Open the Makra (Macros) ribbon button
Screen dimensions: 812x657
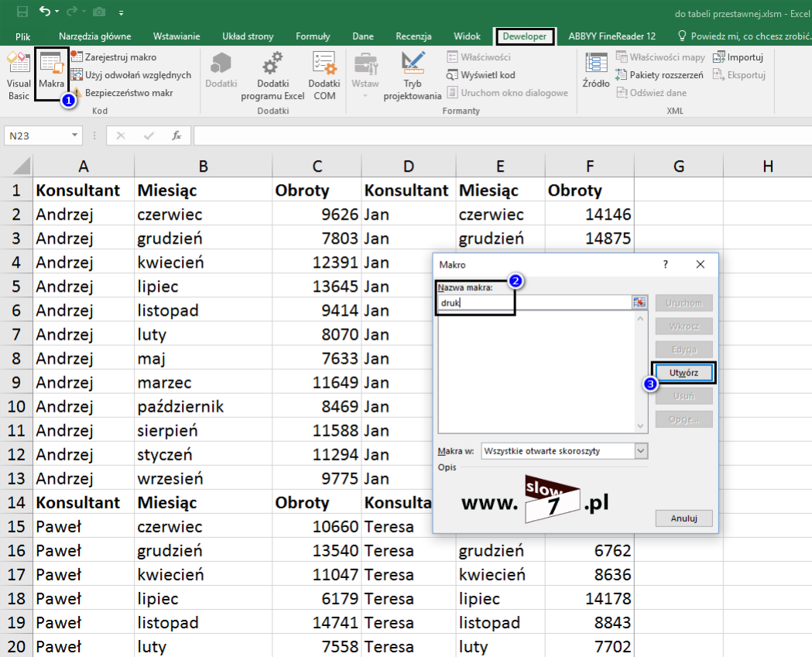[51, 74]
